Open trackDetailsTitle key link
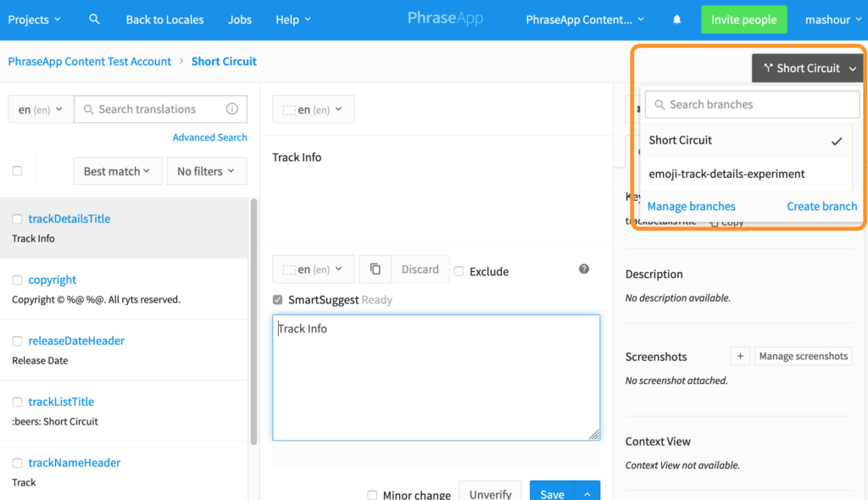This screenshot has width=868, height=500. pos(70,219)
